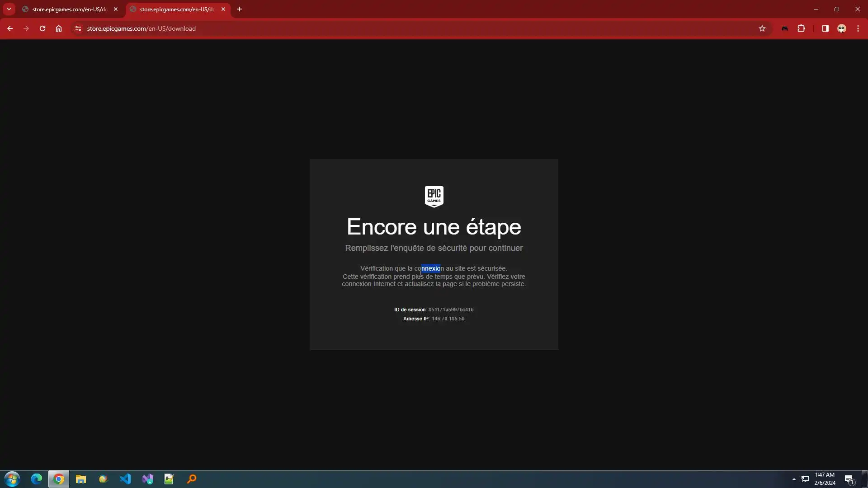Open Microsoft Edge from taskbar
The image size is (868, 488).
point(37,479)
